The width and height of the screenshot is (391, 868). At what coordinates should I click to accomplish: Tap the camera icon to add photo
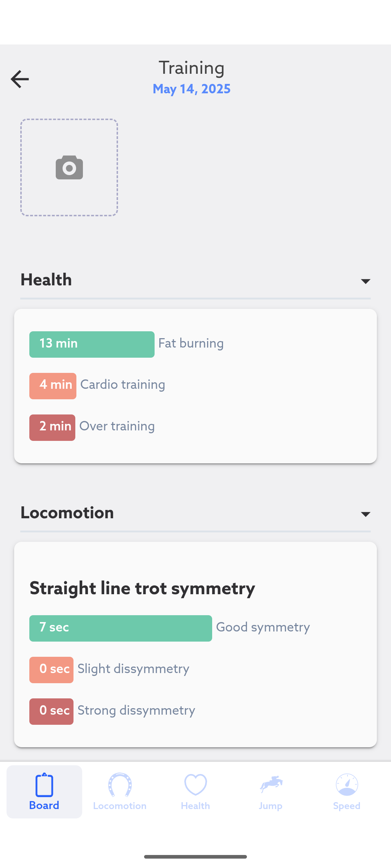(69, 167)
